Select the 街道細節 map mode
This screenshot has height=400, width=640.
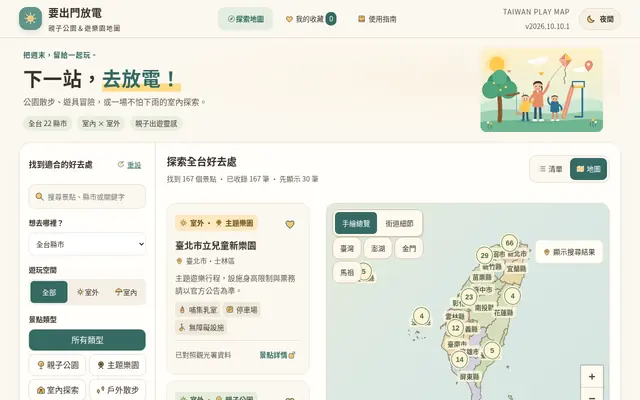(x=399, y=223)
